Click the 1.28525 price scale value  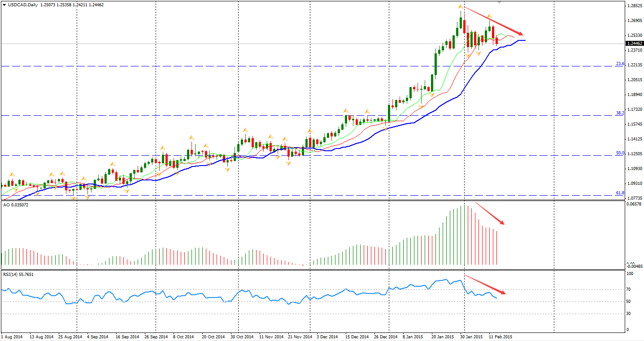[634, 6]
